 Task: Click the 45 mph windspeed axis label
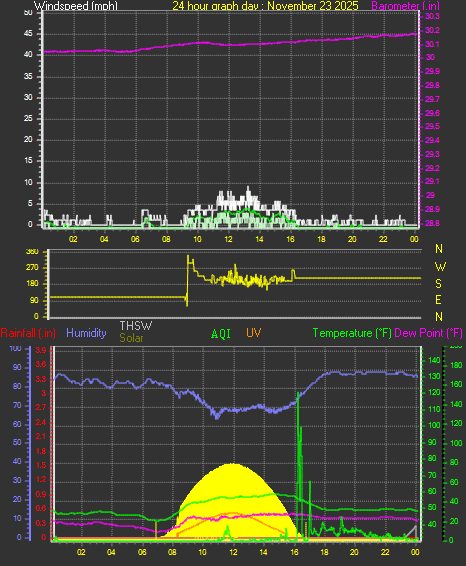click(28, 34)
